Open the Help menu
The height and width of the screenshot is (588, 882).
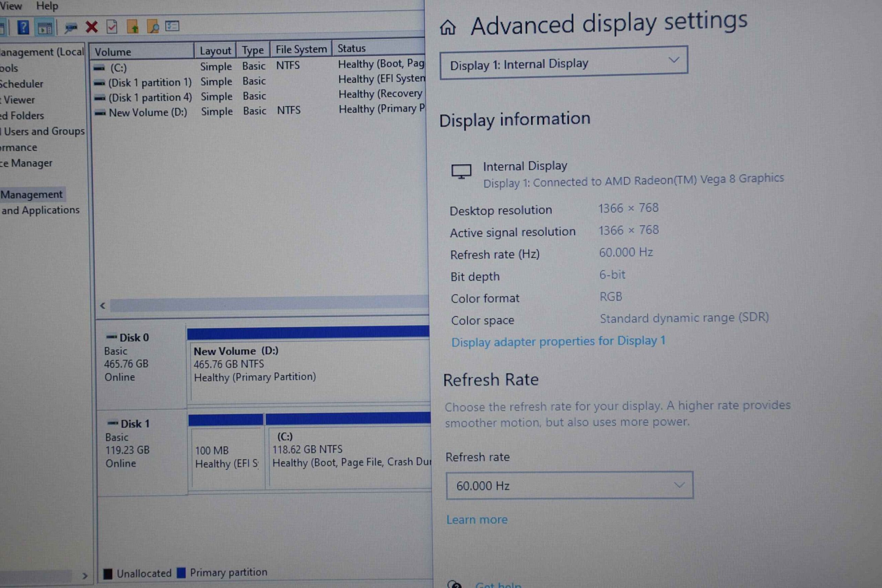coord(47,6)
